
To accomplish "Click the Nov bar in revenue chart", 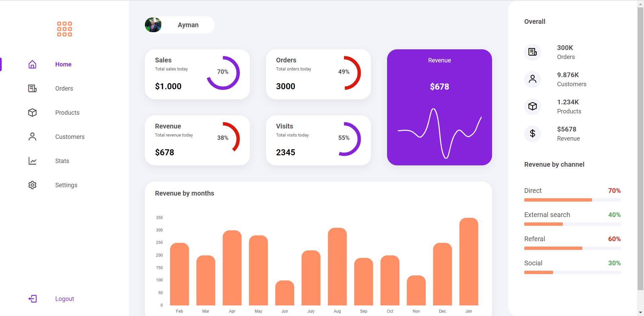I will coord(416,291).
